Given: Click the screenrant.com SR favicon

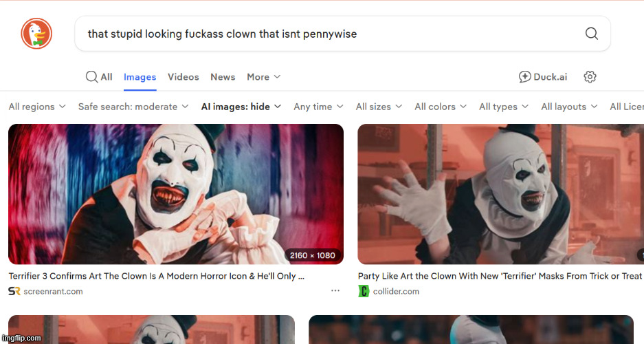Looking at the screenshot, I should 14,292.
